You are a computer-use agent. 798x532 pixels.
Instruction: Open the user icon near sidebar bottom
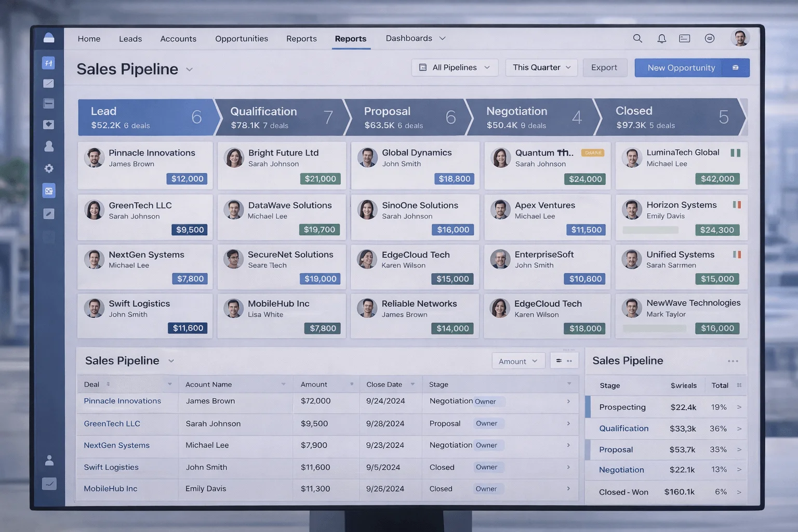point(49,460)
